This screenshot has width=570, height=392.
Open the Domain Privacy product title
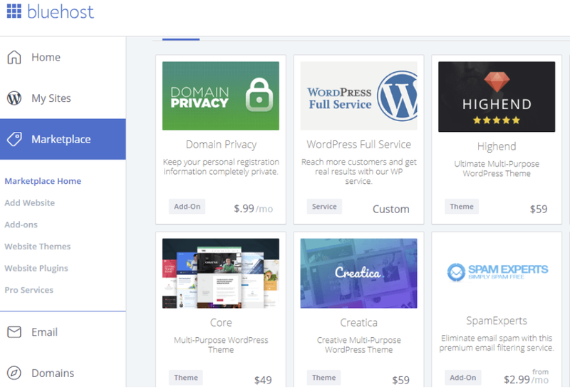coord(221,145)
